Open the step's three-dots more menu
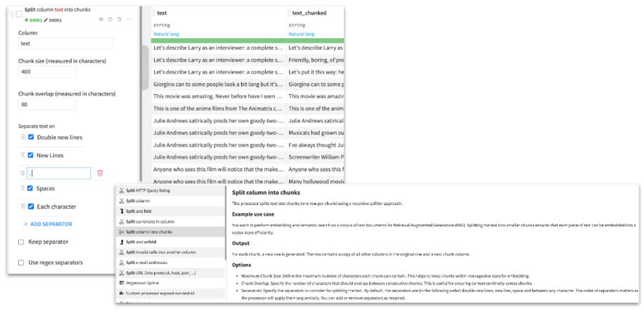 (128, 19)
